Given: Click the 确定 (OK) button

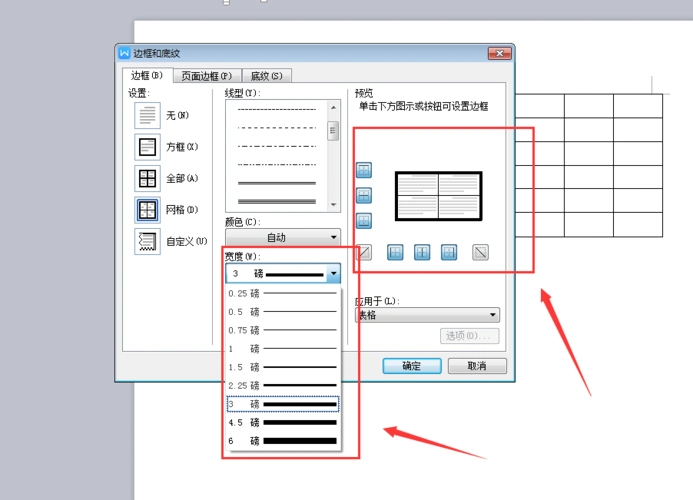Looking at the screenshot, I should [x=411, y=366].
